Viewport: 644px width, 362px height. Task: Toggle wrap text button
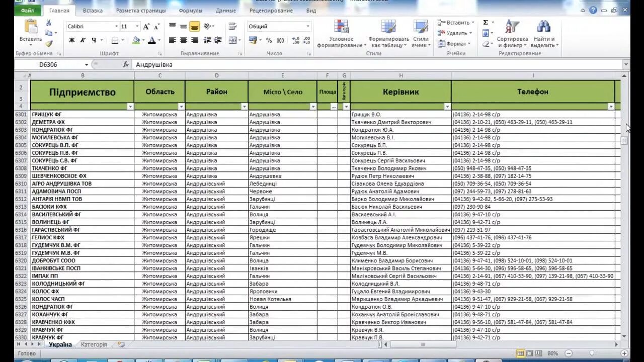click(x=232, y=26)
